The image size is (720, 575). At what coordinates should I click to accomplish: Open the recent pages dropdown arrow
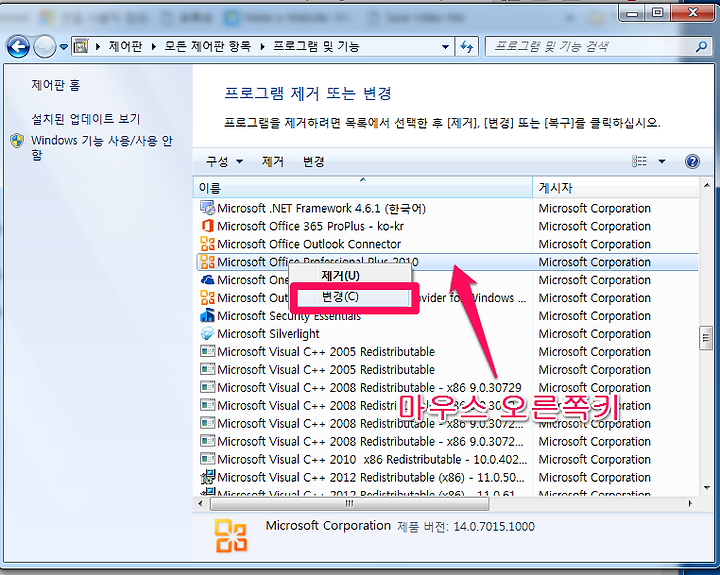click(x=64, y=47)
